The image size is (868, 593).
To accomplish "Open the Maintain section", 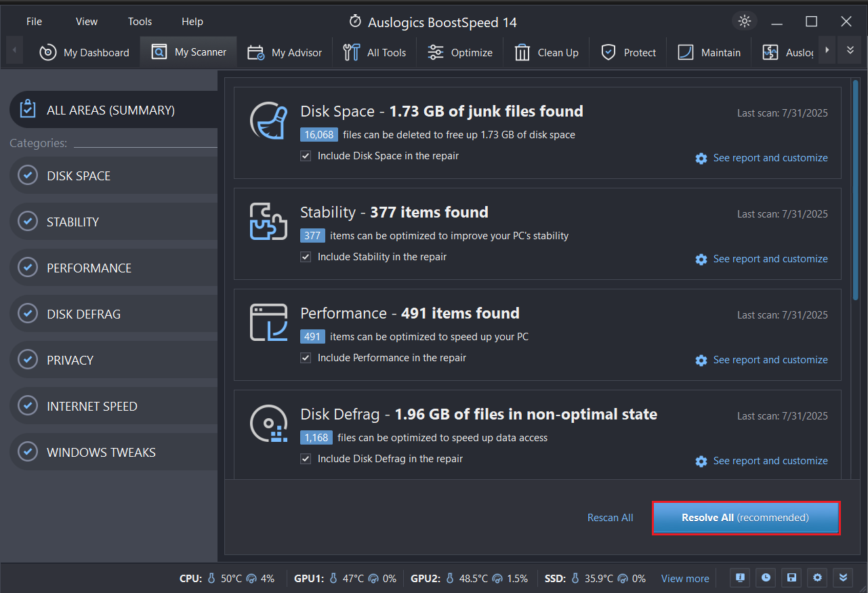I will (709, 52).
